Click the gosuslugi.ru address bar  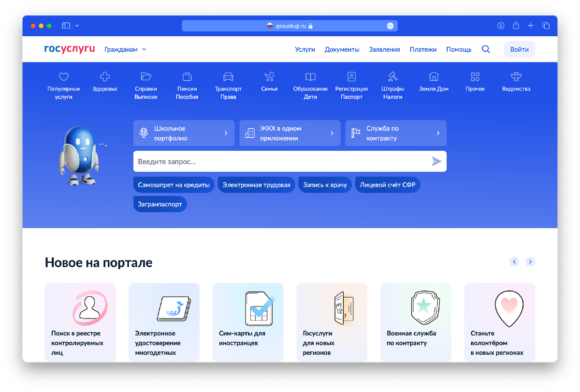[x=290, y=26]
